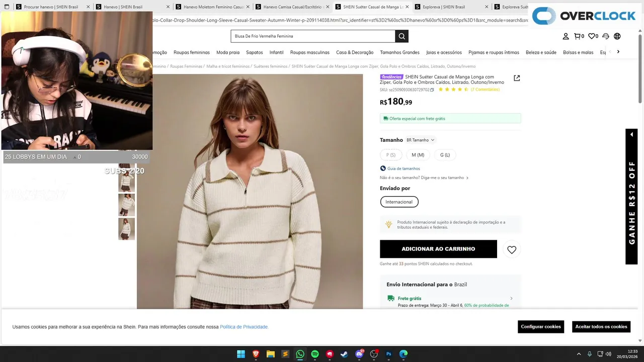
Task: Switch to 'Hanevo Camisa Casual' tab
Action: pos(293,7)
